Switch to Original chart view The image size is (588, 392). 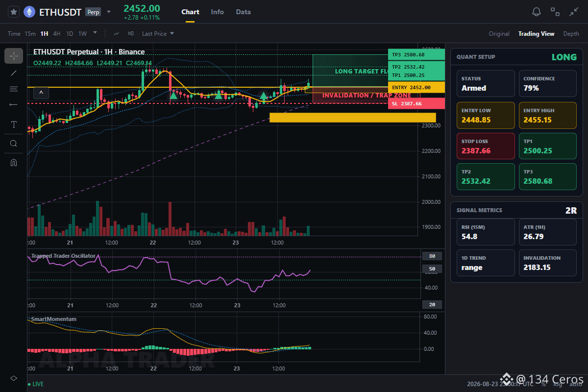pyautogui.click(x=499, y=34)
